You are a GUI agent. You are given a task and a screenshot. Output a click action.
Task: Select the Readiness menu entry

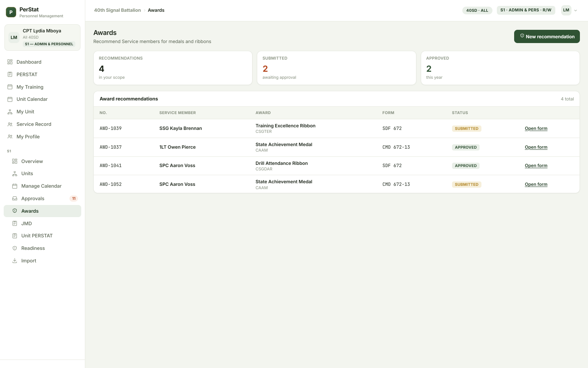(42, 248)
